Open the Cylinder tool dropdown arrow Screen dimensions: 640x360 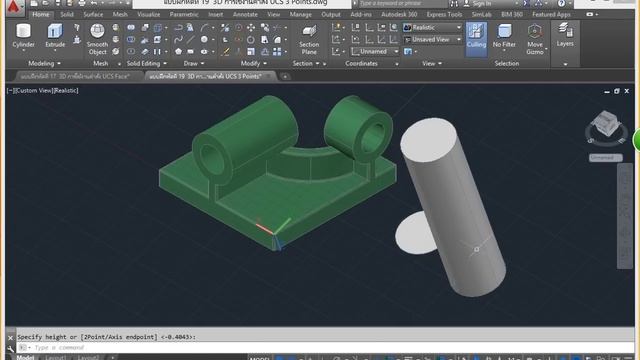pyautogui.click(x=23, y=51)
